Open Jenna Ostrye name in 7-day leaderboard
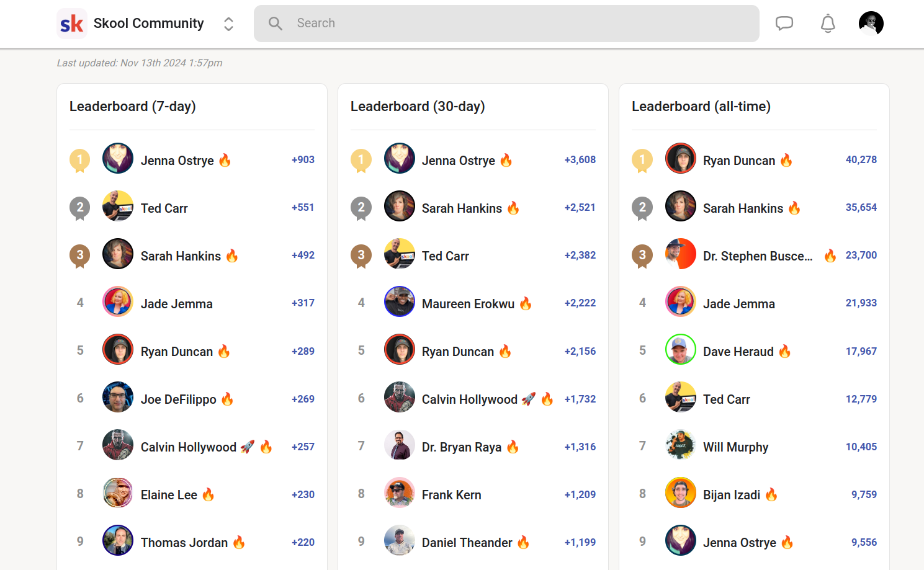924x570 pixels. point(177,161)
